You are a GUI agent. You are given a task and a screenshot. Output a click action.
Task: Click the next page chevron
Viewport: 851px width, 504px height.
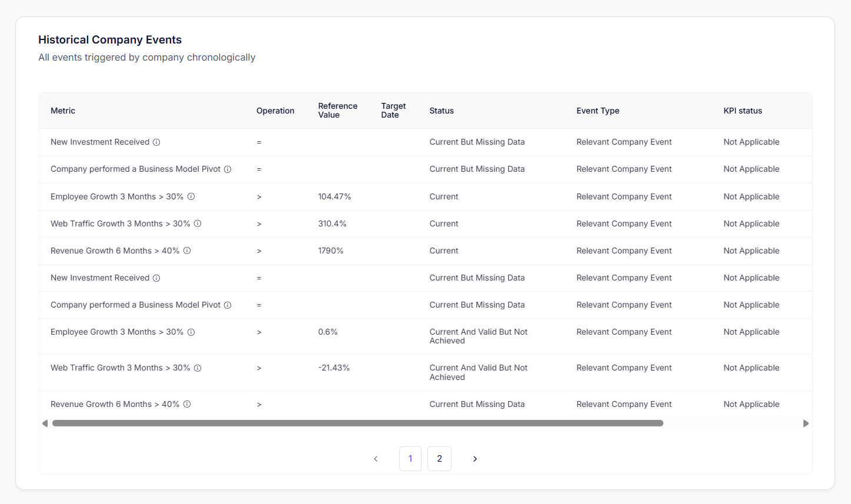(475, 459)
